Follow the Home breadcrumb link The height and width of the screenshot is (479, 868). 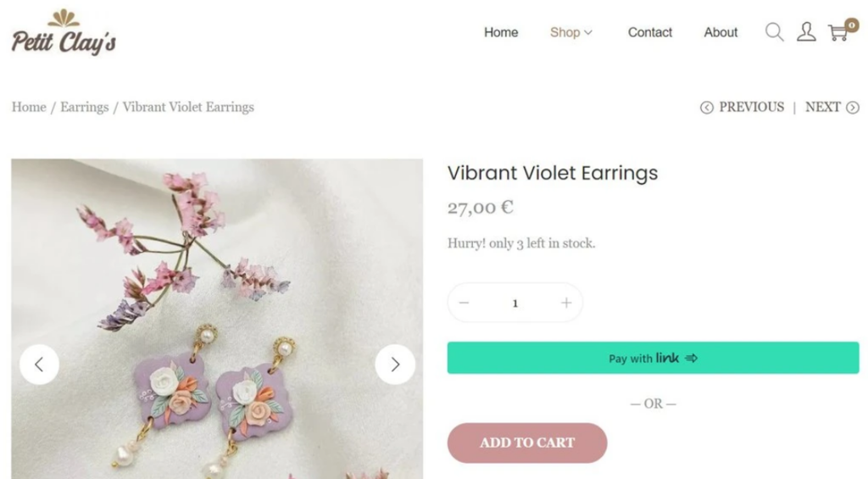[29, 107]
